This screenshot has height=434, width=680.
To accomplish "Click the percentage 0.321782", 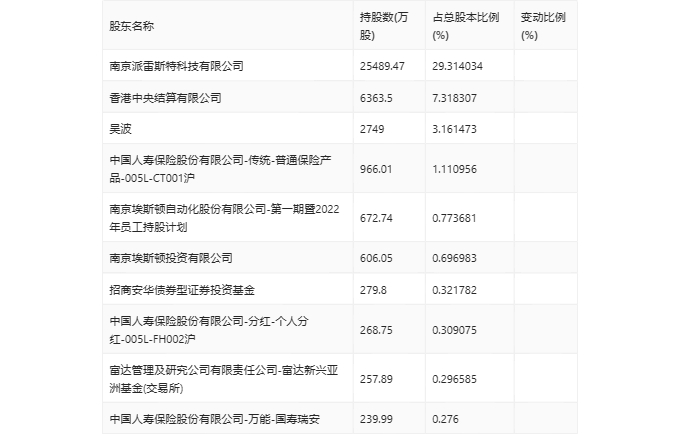I will [454, 290].
